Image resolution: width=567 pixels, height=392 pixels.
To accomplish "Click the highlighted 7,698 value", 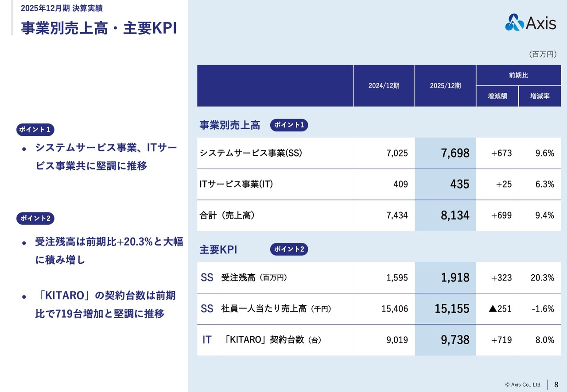I will coord(455,153).
